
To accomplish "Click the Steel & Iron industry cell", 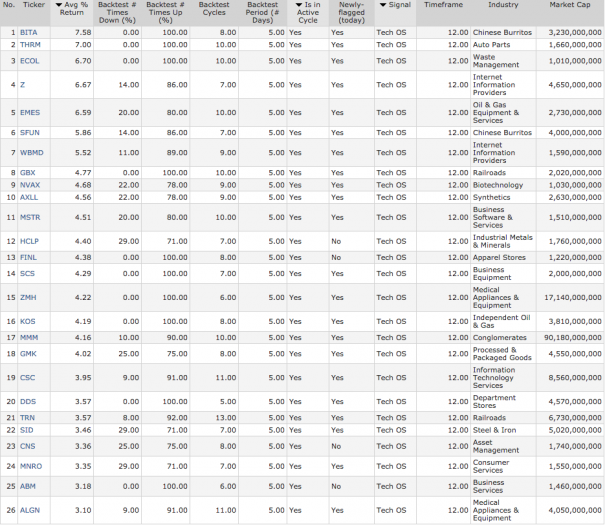I will tap(494, 430).
